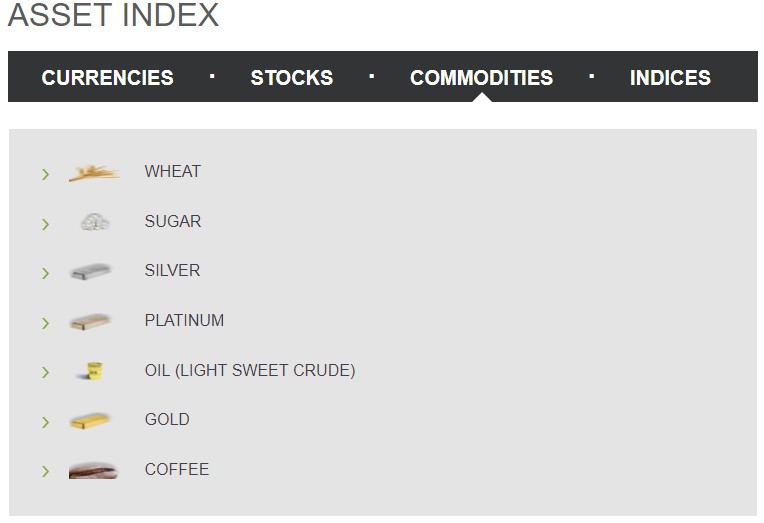Click the coffee beans icon
This screenshot has height=523, width=764.
point(93,470)
